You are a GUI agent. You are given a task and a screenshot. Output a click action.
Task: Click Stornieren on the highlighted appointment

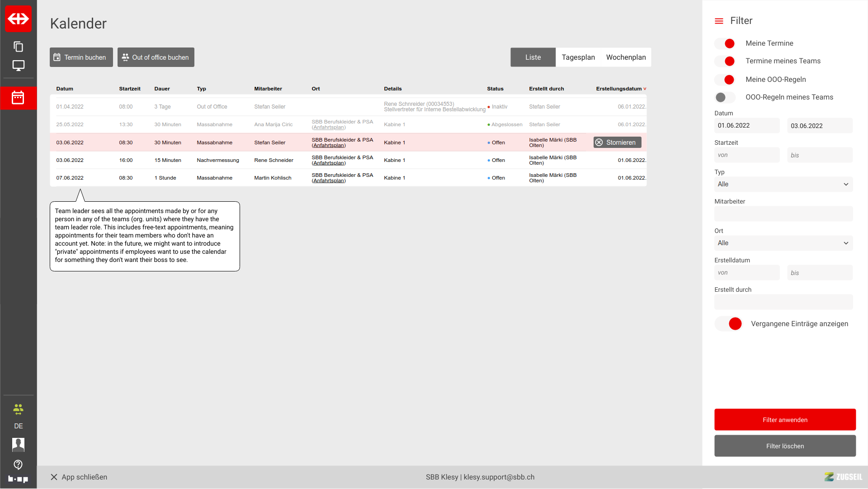click(x=617, y=142)
